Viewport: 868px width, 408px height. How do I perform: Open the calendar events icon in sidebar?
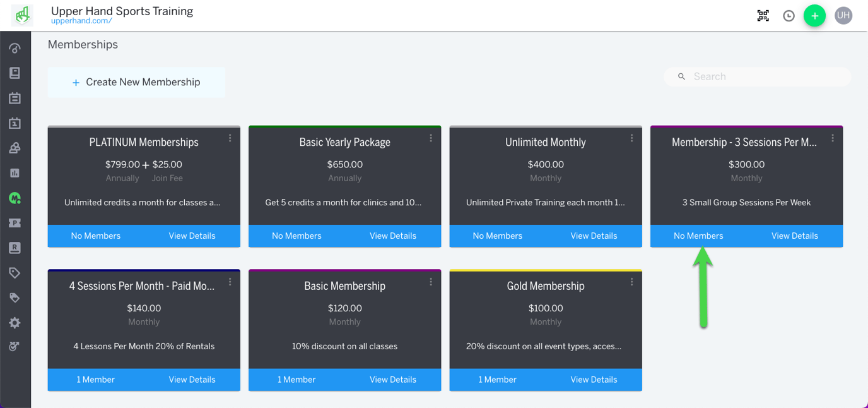[x=15, y=98]
